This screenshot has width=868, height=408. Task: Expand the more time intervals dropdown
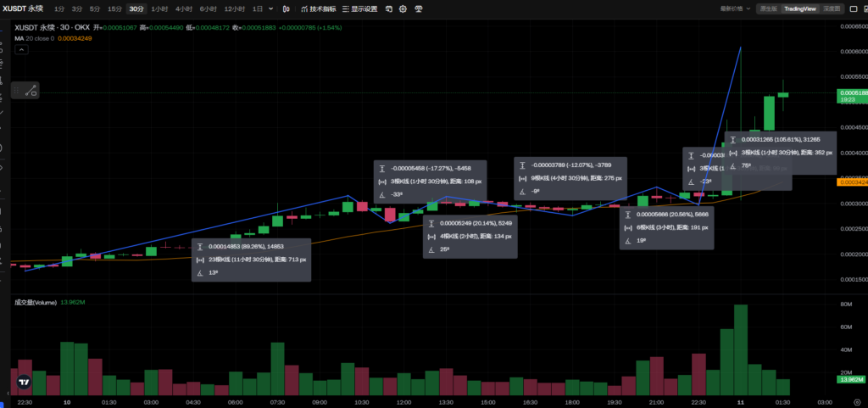click(271, 8)
